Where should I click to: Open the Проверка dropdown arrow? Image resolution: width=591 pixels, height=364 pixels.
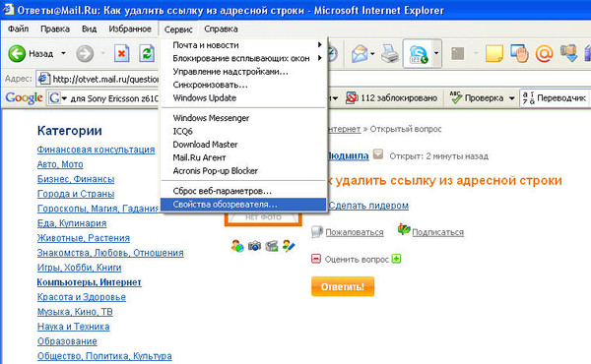click(x=511, y=98)
